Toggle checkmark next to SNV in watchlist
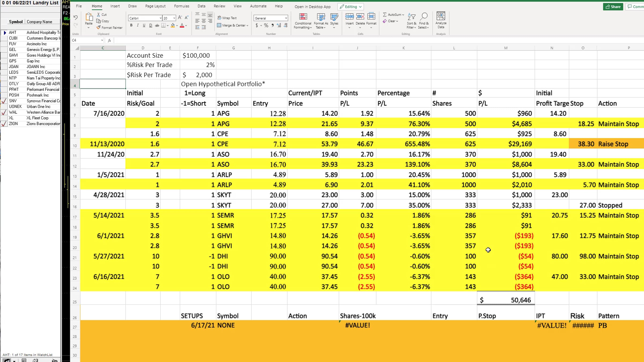The image size is (644, 362). 4,101
